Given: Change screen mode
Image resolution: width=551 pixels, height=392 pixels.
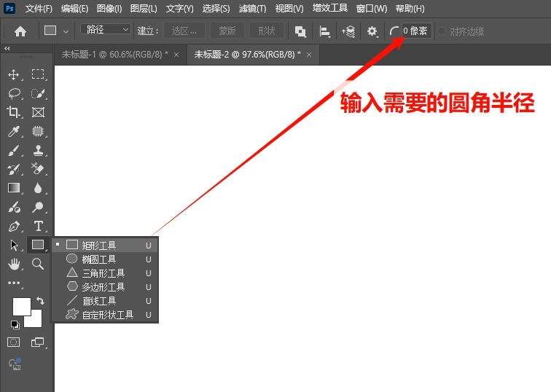Looking at the screenshot, I should (37, 342).
